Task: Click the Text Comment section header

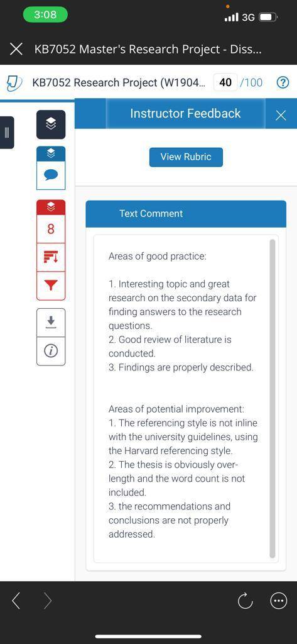Action: coord(186,214)
